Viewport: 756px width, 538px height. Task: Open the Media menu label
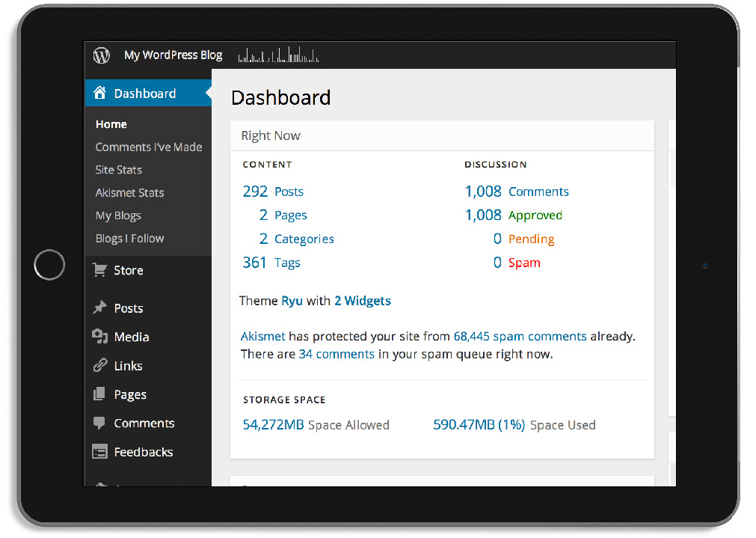coord(132,337)
